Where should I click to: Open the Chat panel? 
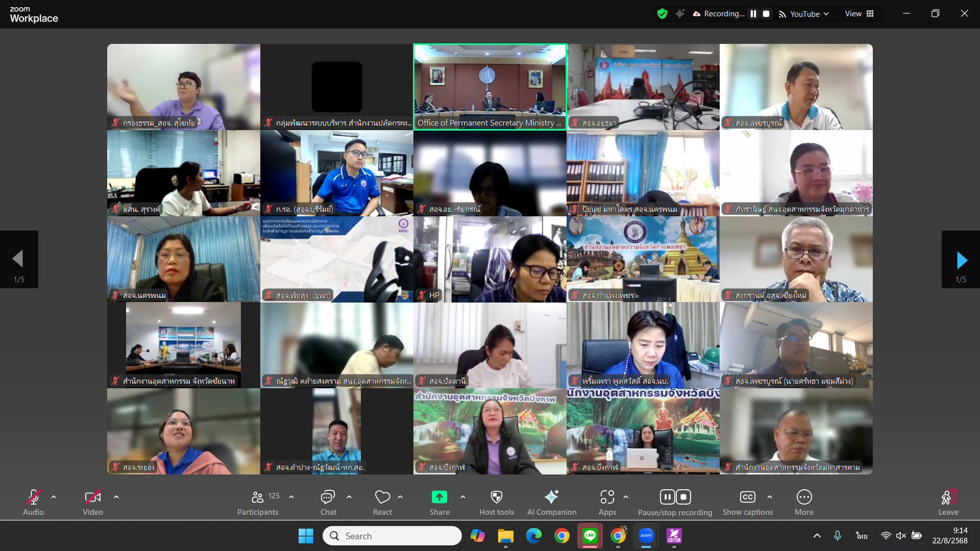click(328, 497)
